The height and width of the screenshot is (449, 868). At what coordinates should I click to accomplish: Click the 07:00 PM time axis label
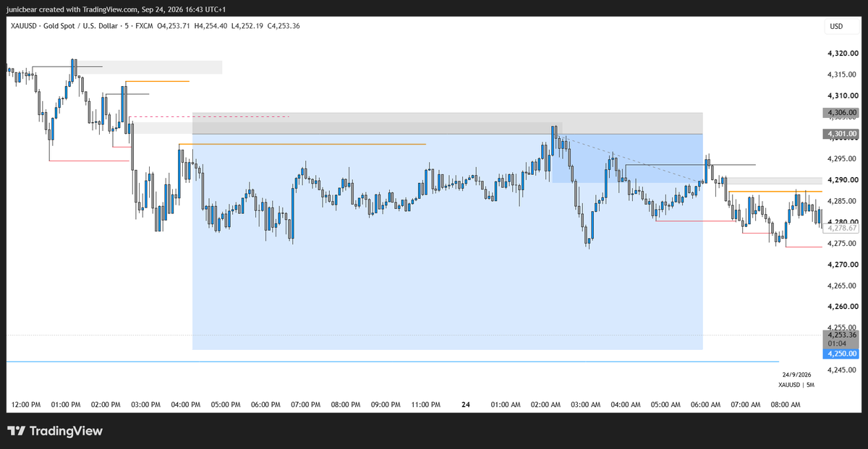[305, 405]
